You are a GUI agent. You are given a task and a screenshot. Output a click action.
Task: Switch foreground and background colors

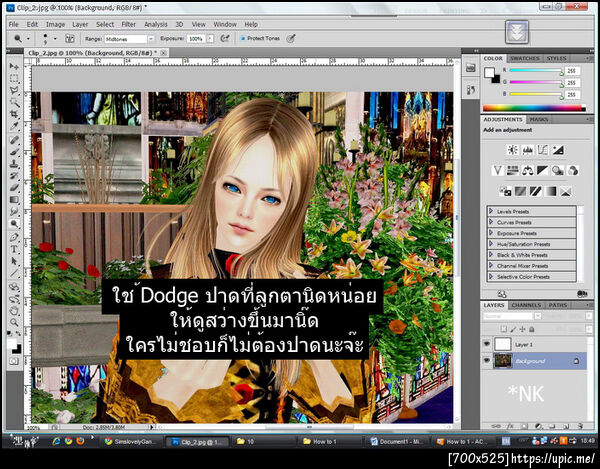18,334
